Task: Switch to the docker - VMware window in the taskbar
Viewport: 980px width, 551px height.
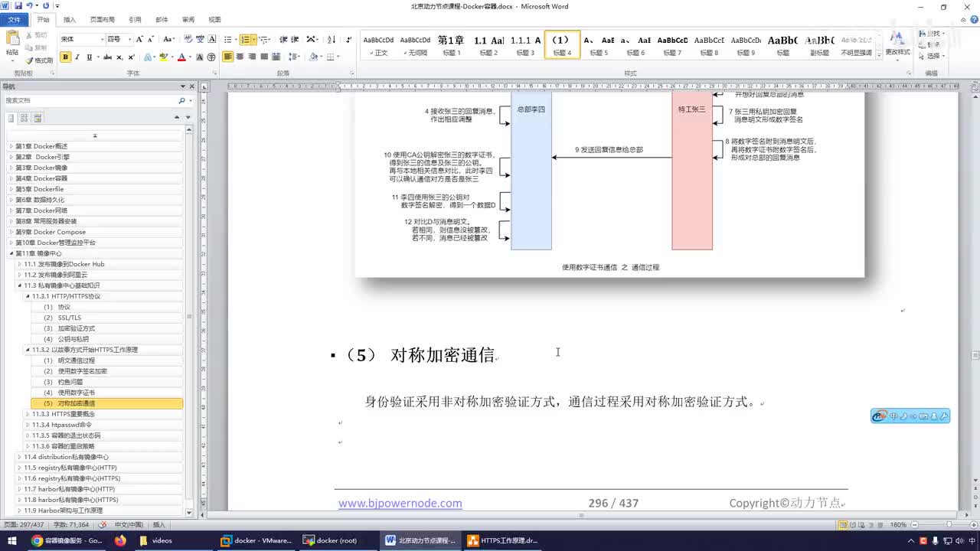Action: pyautogui.click(x=256, y=540)
